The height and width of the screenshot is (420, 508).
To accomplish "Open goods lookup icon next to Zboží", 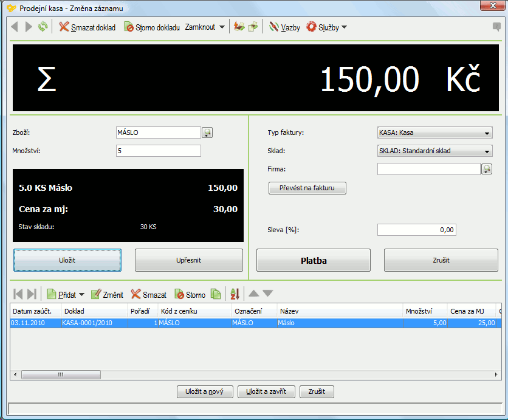I will 207,133.
